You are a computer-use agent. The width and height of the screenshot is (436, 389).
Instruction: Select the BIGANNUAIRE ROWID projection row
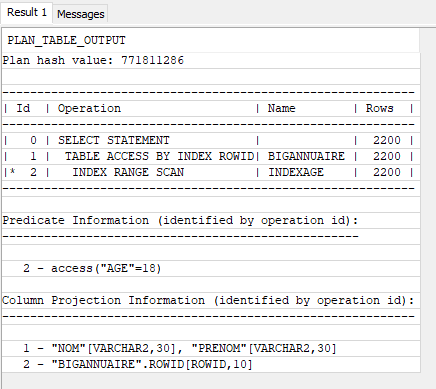[211, 364]
